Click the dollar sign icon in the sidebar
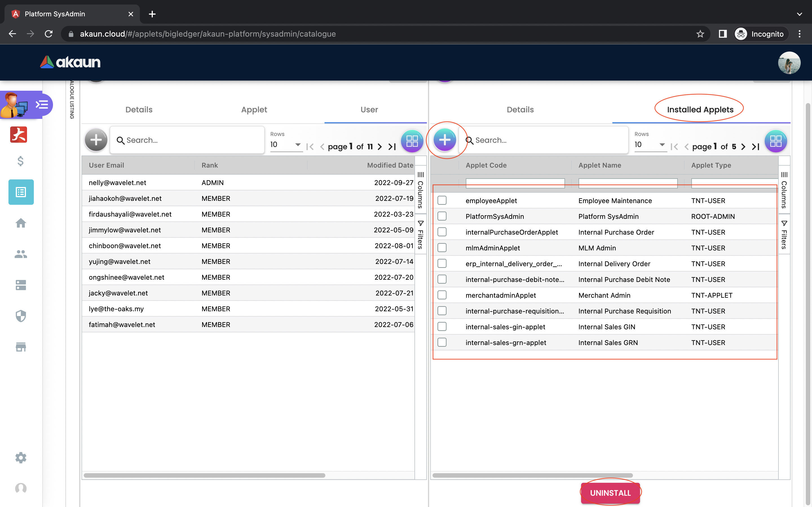This screenshot has width=812, height=507. point(21,161)
